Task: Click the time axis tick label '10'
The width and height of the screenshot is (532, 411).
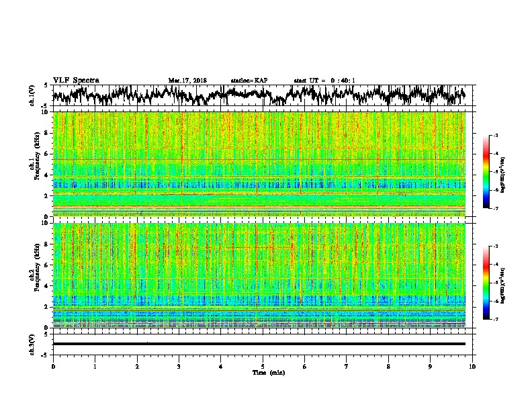Action: pyautogui.click(x=472, y=367)
